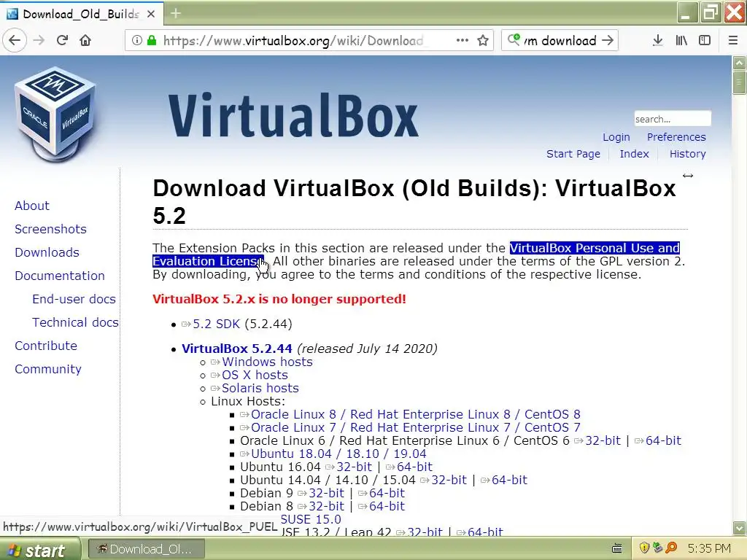Click the site search... field

coord(672,119)
